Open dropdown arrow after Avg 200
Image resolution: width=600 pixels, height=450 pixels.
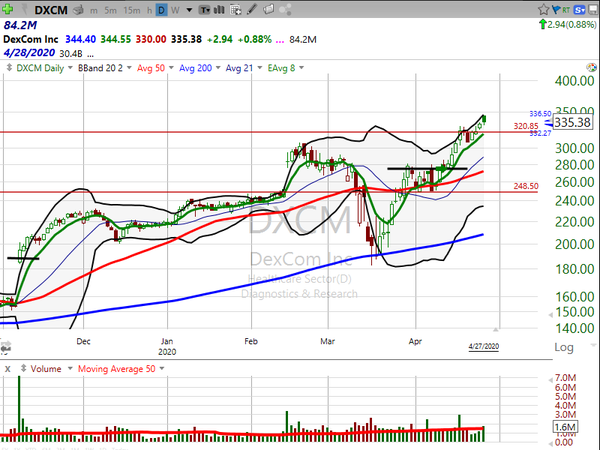218,68
